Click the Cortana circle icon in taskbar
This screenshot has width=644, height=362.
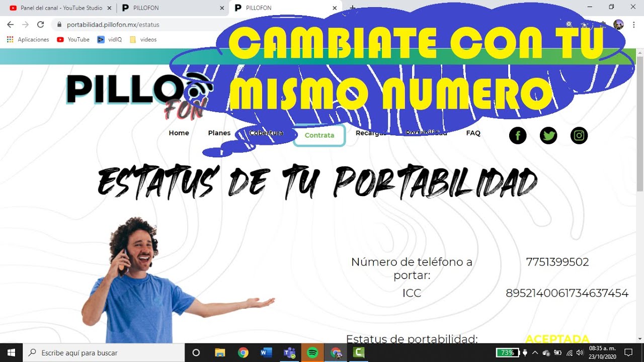[x=196, y=352]
